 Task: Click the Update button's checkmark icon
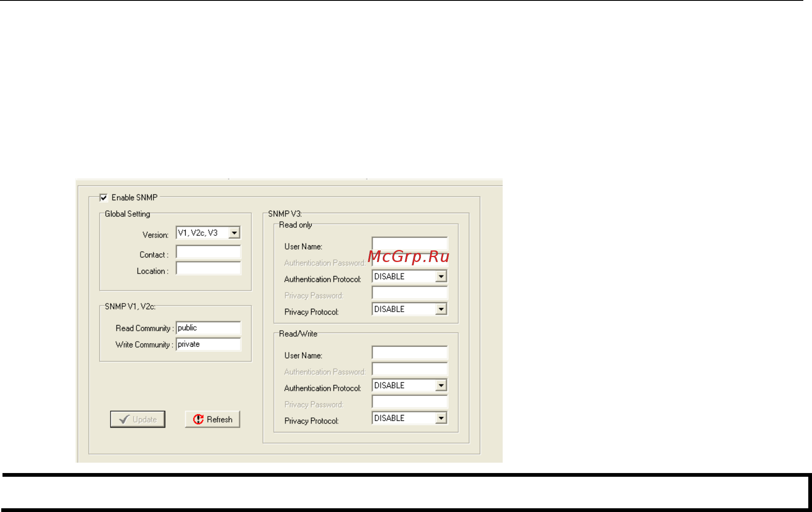124,419
